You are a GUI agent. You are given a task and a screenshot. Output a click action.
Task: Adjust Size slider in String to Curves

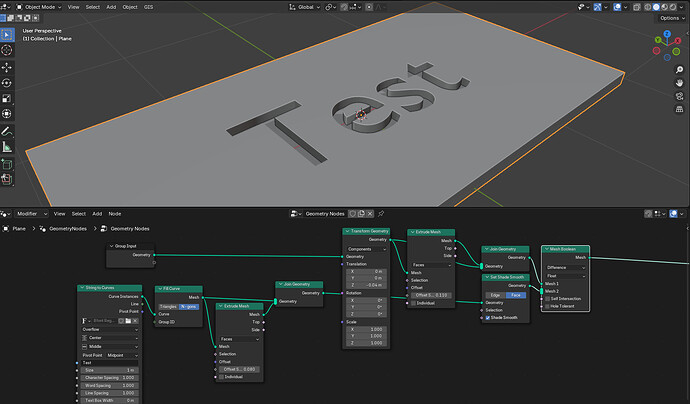[x=110, y=370]
